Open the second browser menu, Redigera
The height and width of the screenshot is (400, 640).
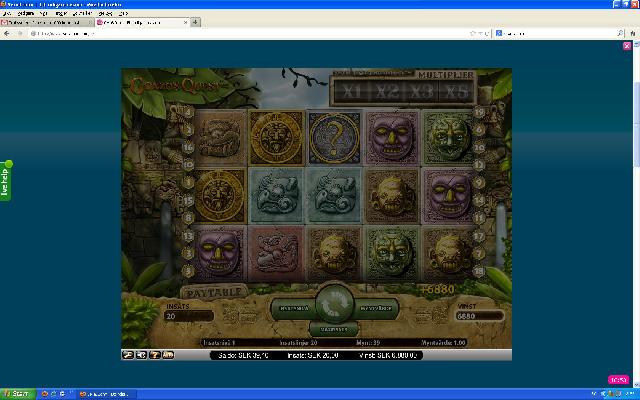point(25,13)
